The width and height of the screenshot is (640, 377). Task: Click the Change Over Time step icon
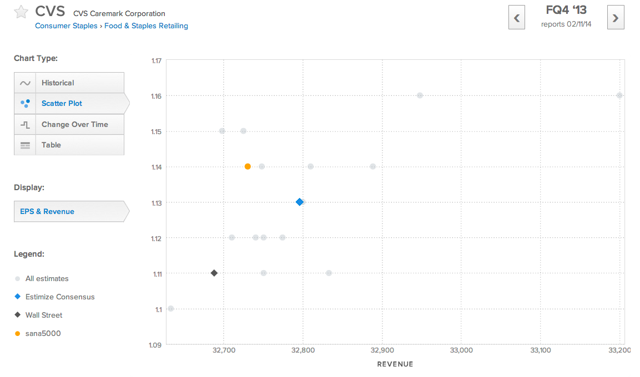[x=25, y=125]
